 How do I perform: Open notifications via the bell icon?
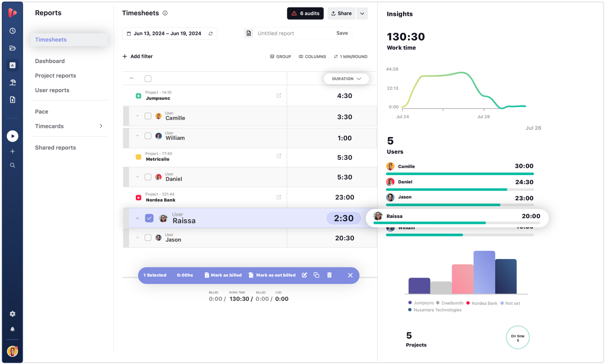12,329
